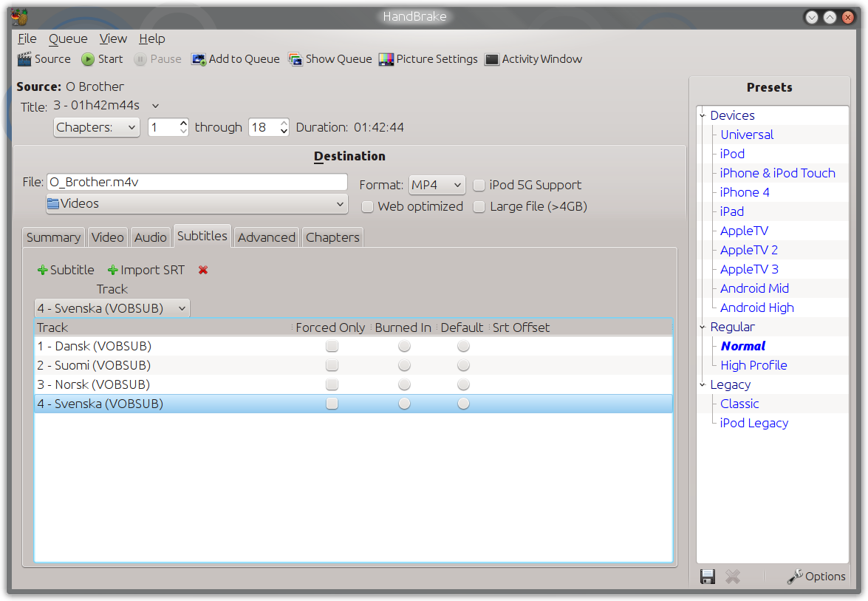Image resolution: width=868 pixels, height=601 pixels.
Task: Check Forced Only for Svenska track
Action: pyautogui.click(x=332, y=404)
